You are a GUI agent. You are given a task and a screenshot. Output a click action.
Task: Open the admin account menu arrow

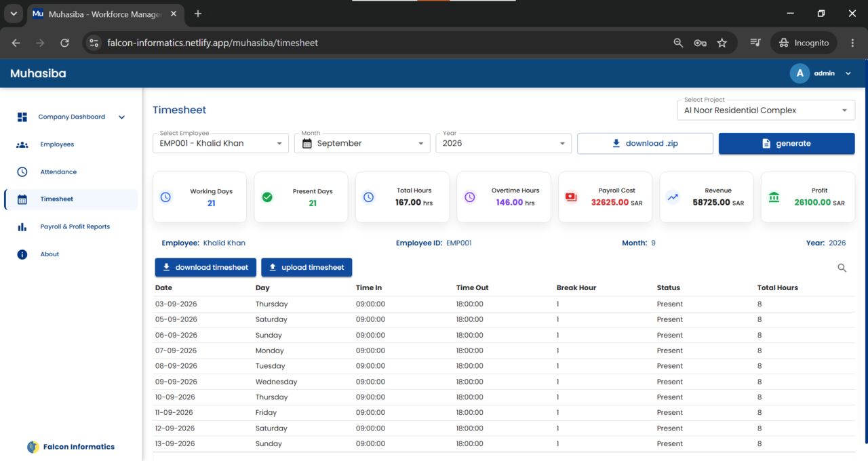pyautogui.click(x=848, y=73)
